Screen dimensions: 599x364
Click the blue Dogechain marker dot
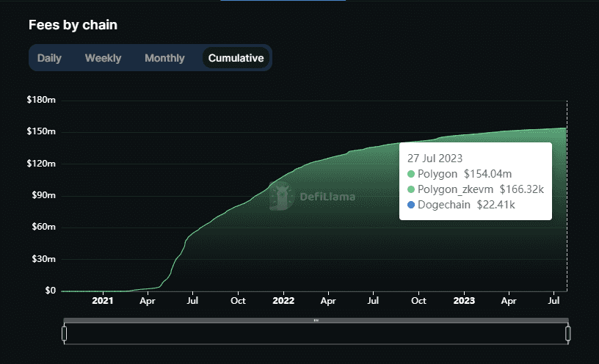coord(411,205)
